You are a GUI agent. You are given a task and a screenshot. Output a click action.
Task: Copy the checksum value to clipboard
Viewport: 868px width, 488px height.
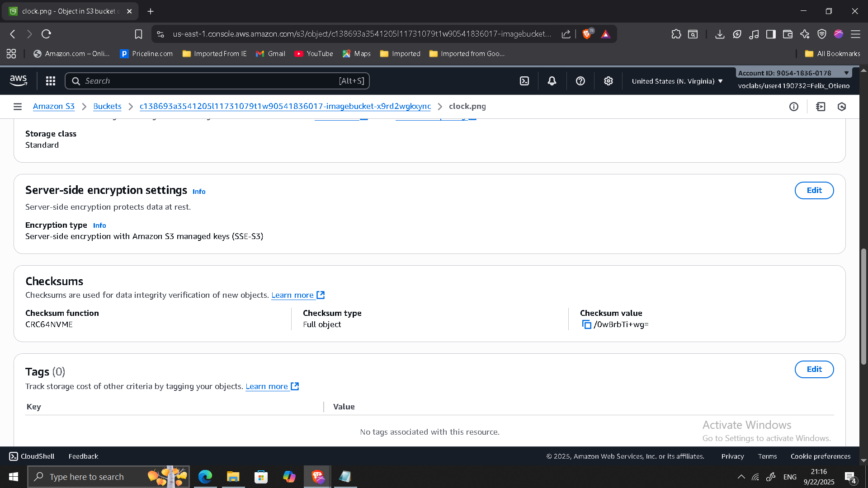[586, 324]
